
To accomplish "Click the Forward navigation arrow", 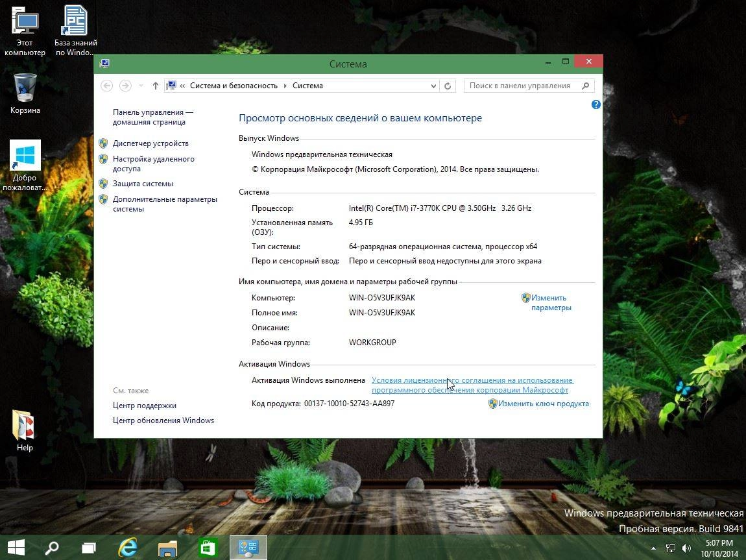I will coord(125,86).
